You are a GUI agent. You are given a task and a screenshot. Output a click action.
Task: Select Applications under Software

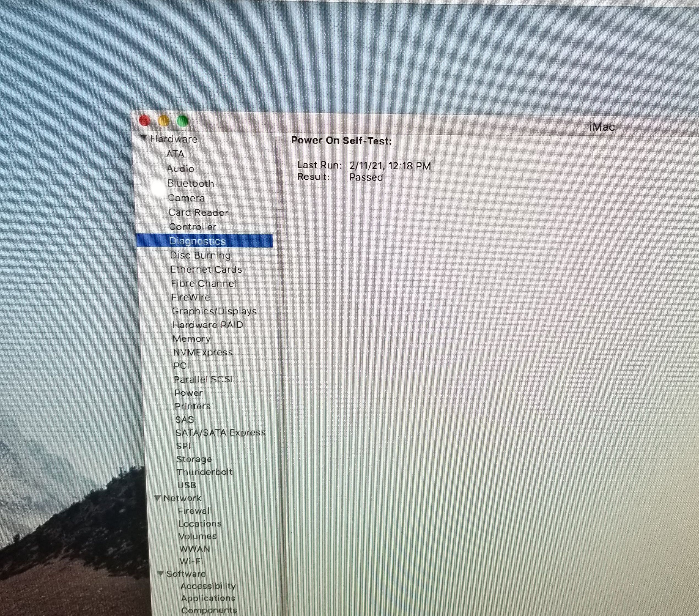click(x=208, y=598)
